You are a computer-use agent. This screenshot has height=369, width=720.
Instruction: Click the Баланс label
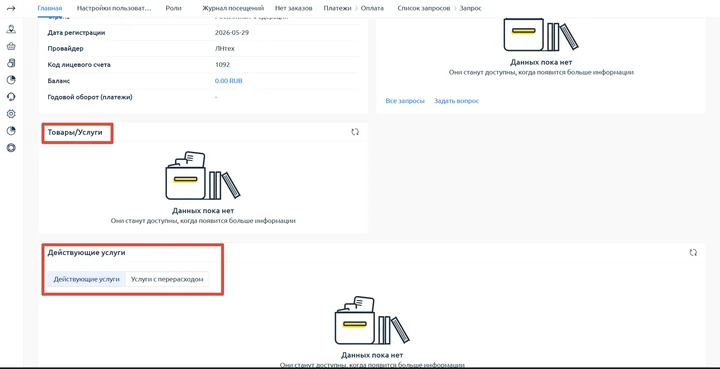click(58, 81)
